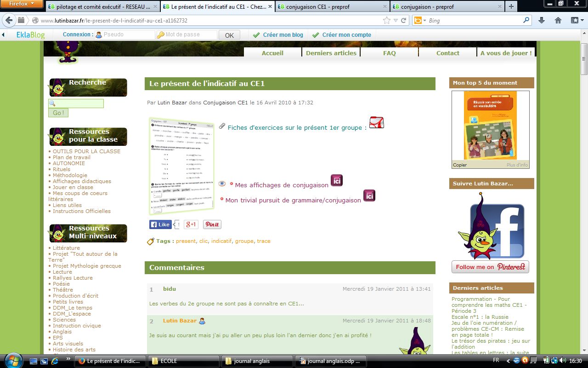This screenshot has height=368, width=588.
Task: Click the paperclip icon near Fiches d'exercices
Action: pyautogui.click(x=222, y=126)
